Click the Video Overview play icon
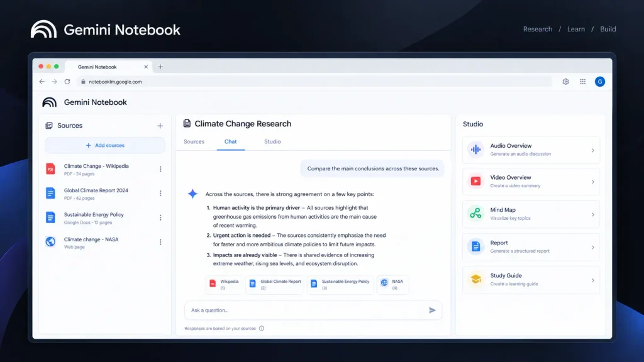 tap(475, 182)
